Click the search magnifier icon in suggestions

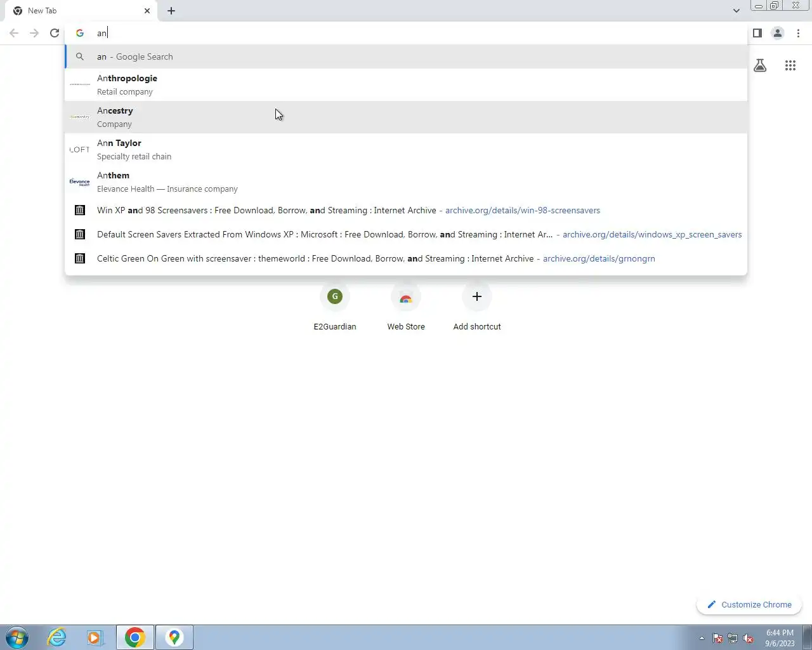(80, 56)
